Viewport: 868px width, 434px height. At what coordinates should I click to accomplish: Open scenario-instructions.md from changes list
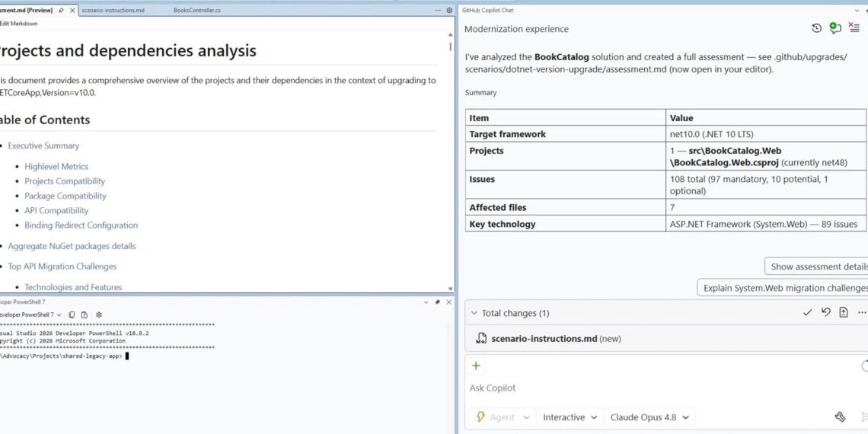click(544, 338)
